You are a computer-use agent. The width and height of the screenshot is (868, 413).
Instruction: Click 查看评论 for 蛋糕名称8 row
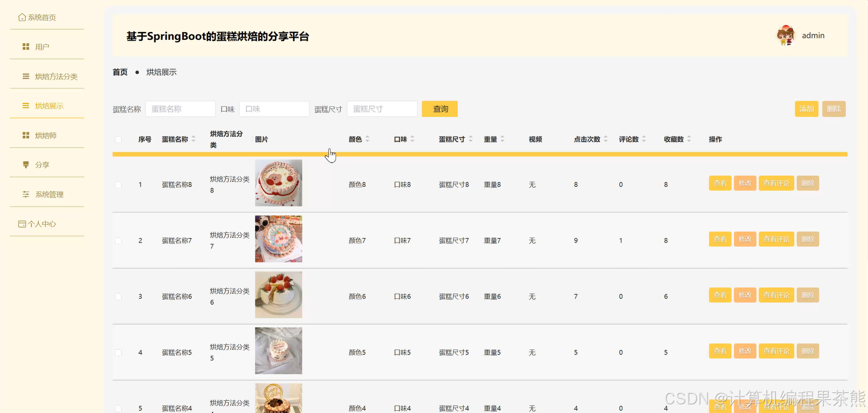coord(776,183)
